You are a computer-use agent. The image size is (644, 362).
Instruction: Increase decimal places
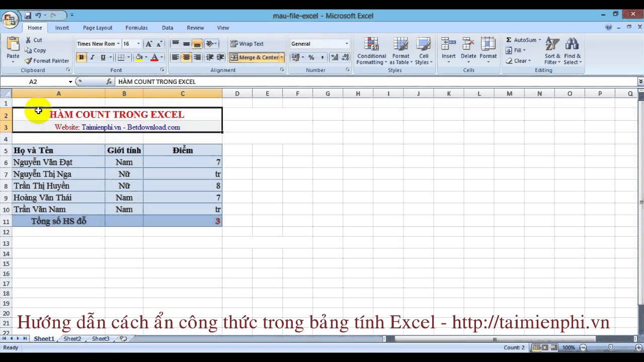(x=334, y=57)
